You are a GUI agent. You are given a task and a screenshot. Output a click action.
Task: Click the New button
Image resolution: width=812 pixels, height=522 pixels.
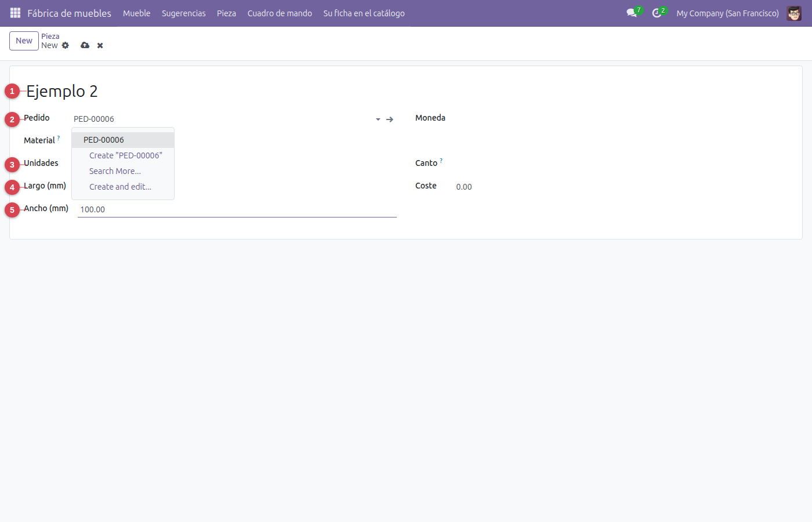[x=24, y=41]
